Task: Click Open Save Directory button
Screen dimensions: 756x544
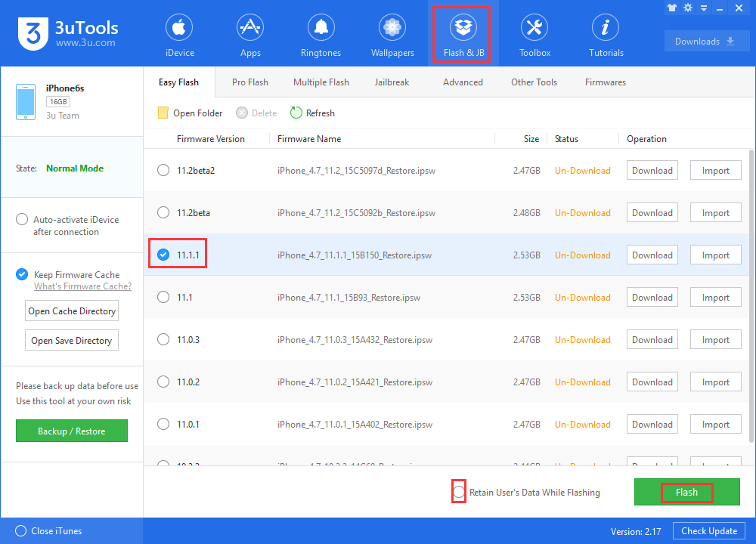Action: (x=72, y=340)
